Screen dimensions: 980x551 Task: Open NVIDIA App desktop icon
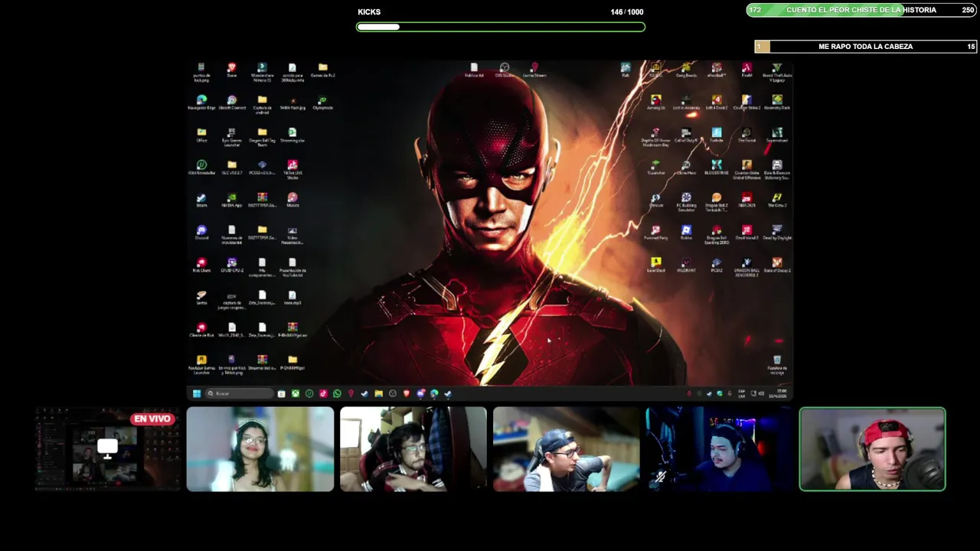232,200
